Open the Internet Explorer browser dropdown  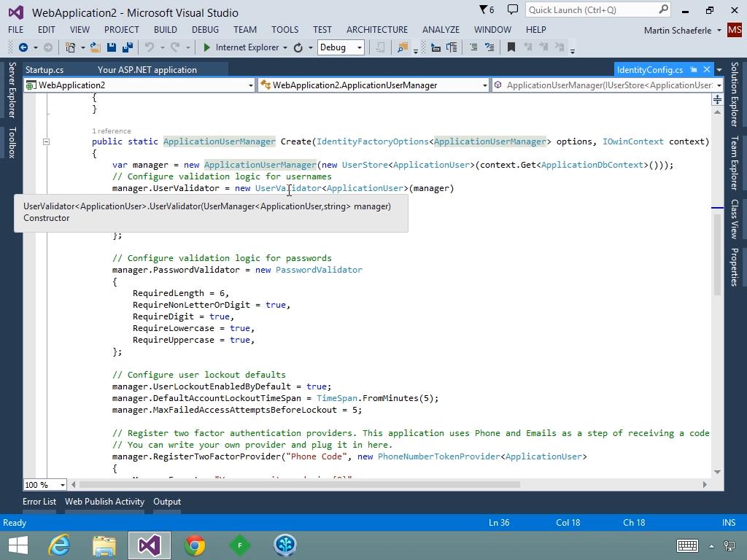(x=285, y=47)
